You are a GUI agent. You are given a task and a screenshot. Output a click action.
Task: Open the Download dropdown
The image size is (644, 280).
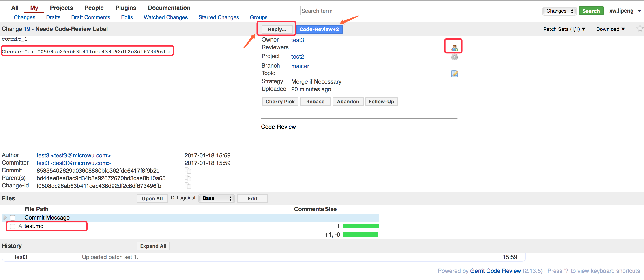click(x=610, y=29)
